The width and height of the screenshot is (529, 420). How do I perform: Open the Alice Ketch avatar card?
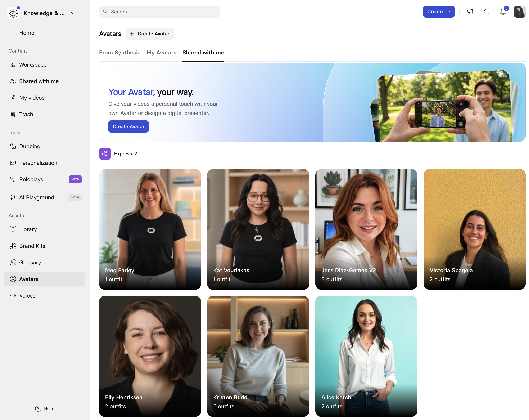(x=366, y=356)
